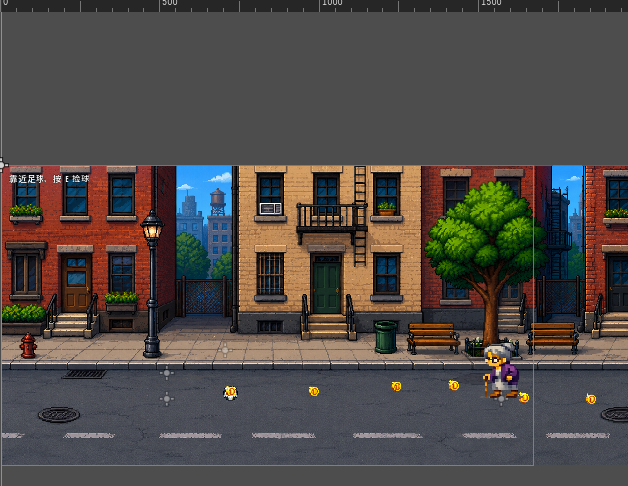This screenshot has height=486, width=628.
Task: Select the coin on road below green door
Action: pos(314,391)
